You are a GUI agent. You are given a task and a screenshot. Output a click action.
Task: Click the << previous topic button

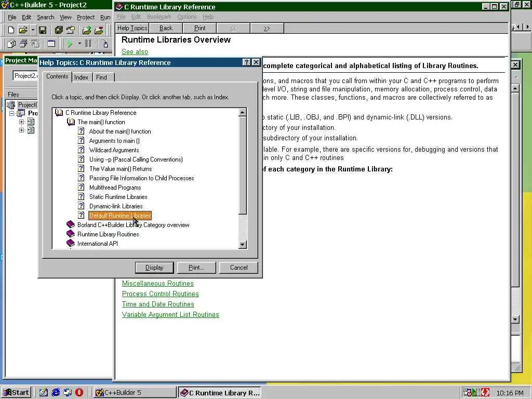tap(233, 28)
